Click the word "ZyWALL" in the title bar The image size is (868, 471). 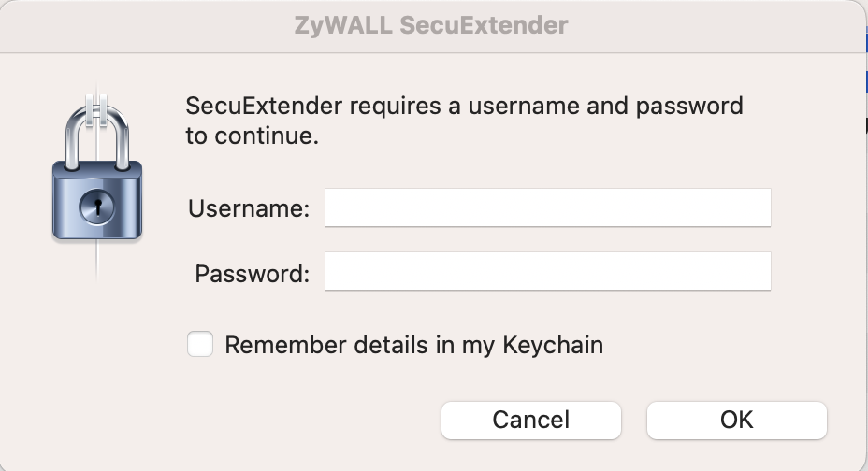[342, 25]
